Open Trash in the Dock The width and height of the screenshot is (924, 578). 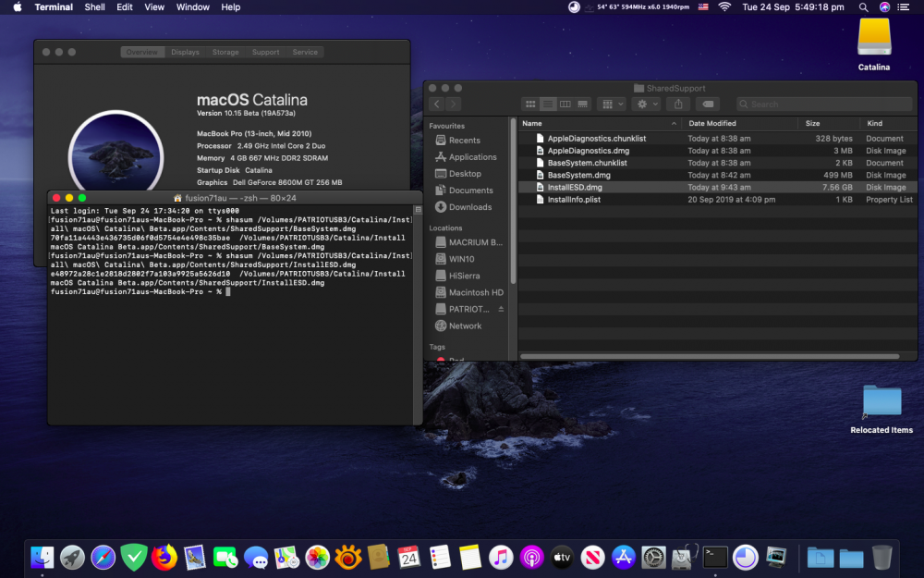pos(882,558)
